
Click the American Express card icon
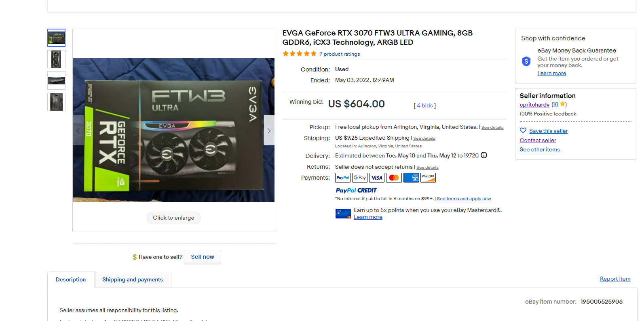point(411,178)
